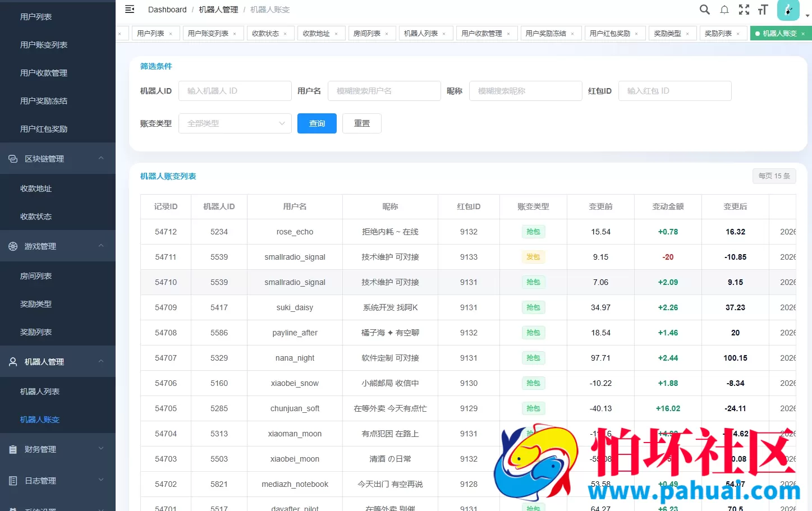Close the 奖励列表 tab
Viewport: 812px width, 511px height.
[738, 34]
